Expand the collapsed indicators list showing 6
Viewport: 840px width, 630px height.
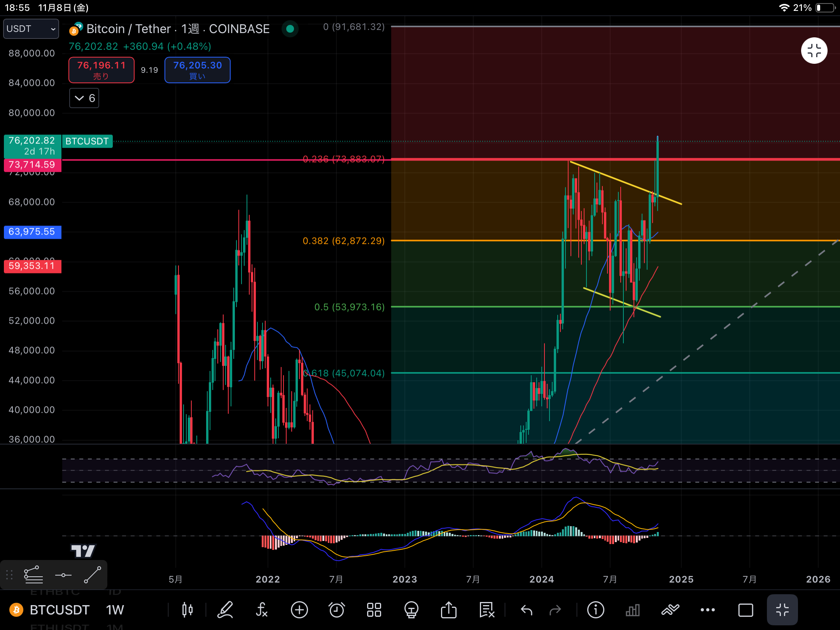84,98
